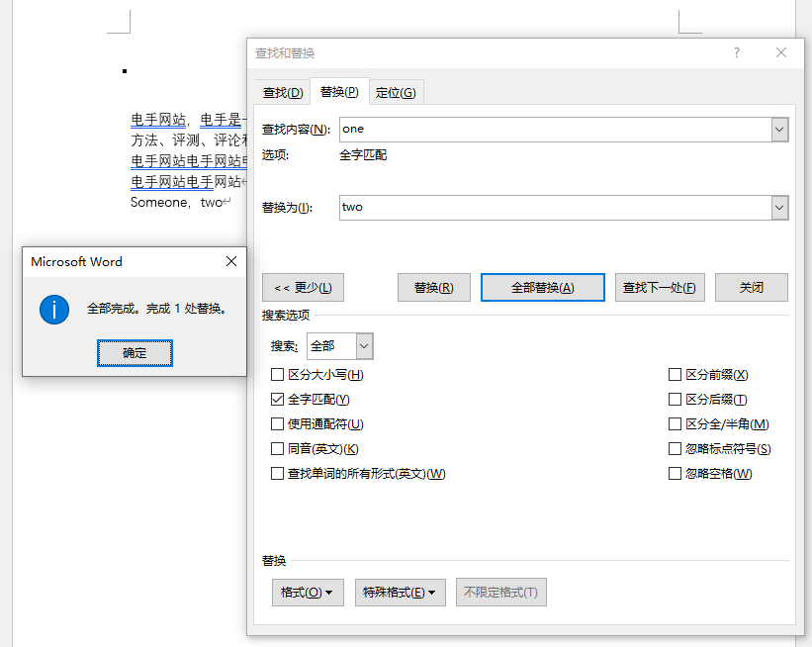The height and width of the screenshot is (647, 812).
Task: Click inside the 替换为 text field
Action: tap(544, 207)
